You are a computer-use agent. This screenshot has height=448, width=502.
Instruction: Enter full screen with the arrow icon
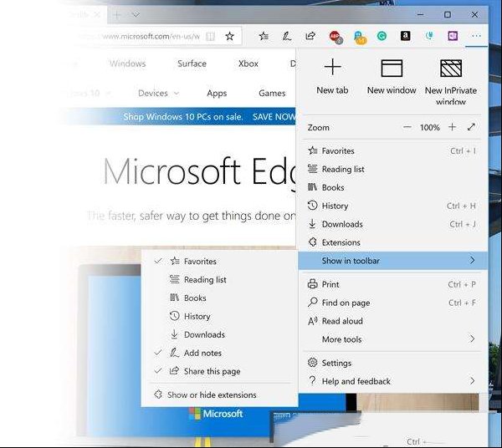471,127
